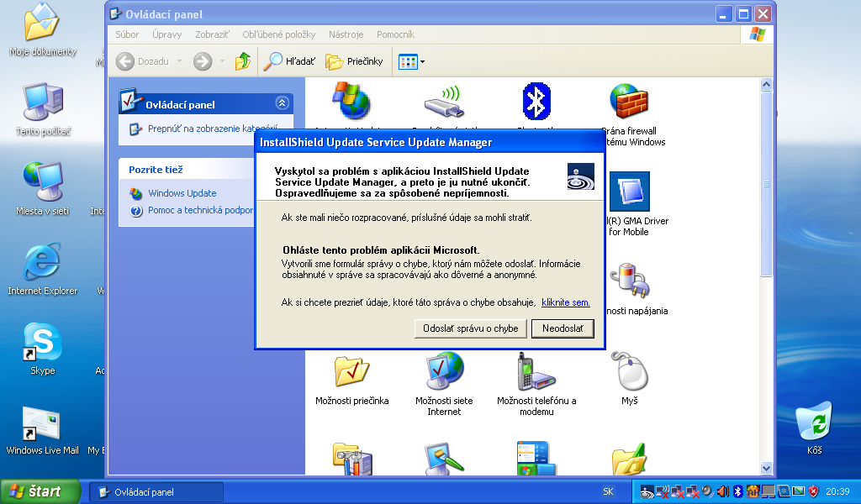Toggle the Priečinky folders toolbar button

[x=354, y=61]
